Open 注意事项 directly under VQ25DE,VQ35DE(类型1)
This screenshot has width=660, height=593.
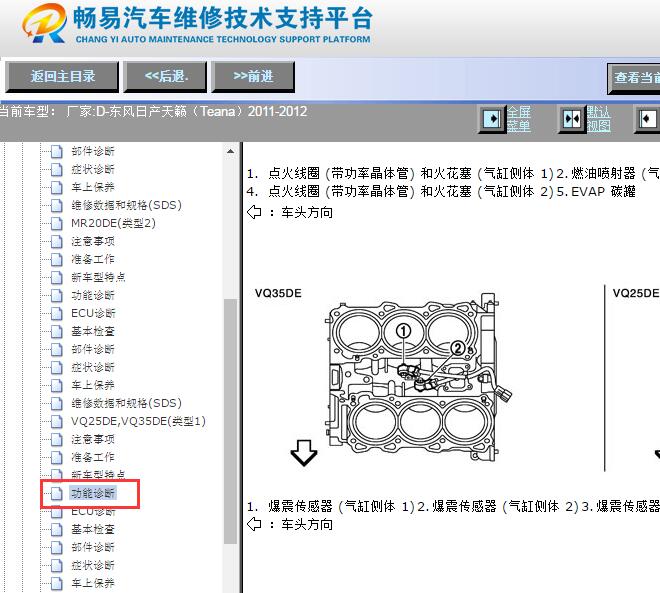(x=93, y=439)
